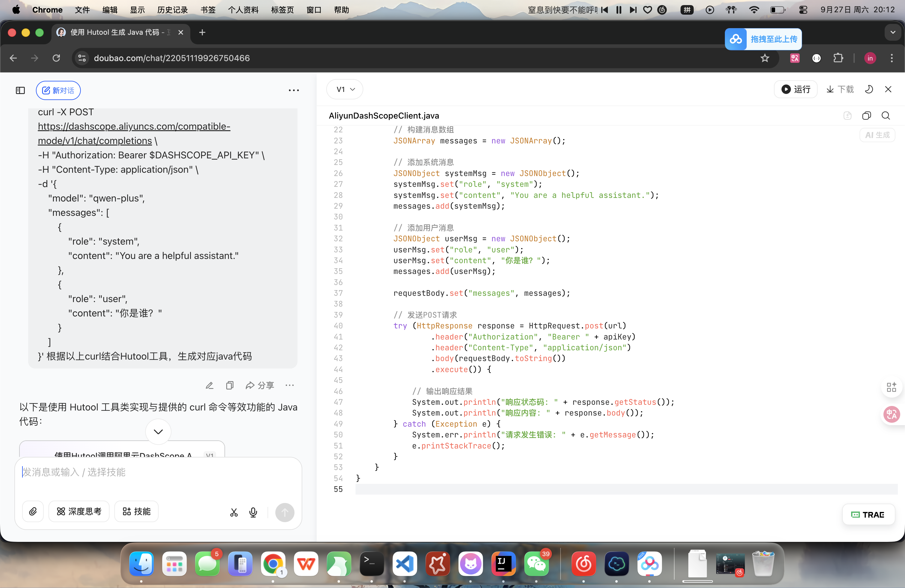Click the sidebar collapse icon
The height and width of the screenshot is (588, 905).
point(20,90)
